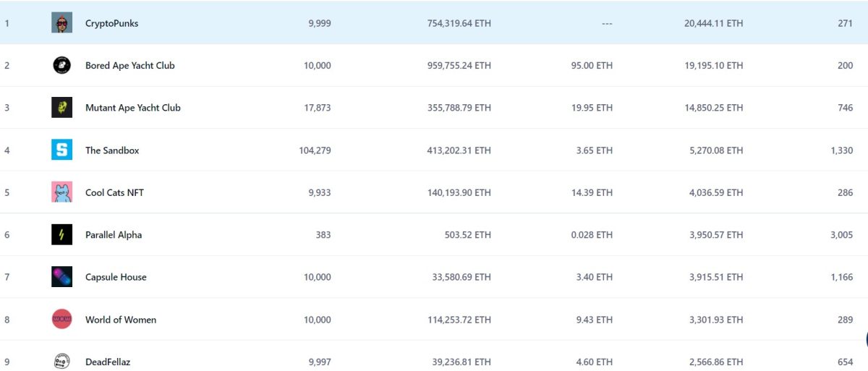Visit the Parallel Alpha collection link
The height and width of the screenshot is (371, 868).
[x=114, y=235]
